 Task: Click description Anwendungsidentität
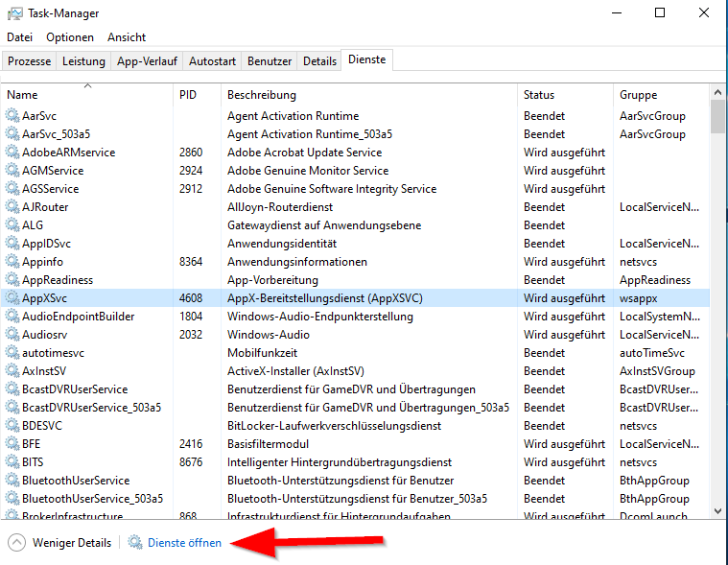pos(282,244)
